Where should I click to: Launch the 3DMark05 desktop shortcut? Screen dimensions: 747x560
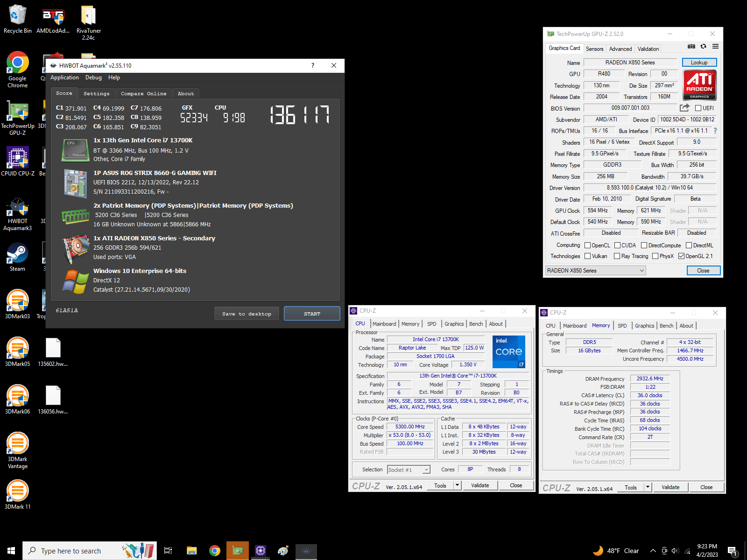[17, 352]
